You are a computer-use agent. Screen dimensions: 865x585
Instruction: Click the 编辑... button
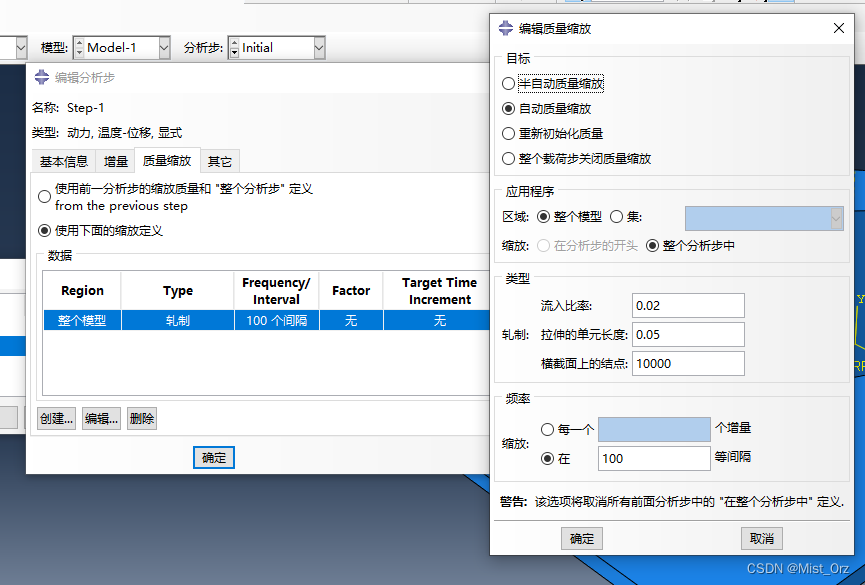pyautogui.click(x=101, y=419)
